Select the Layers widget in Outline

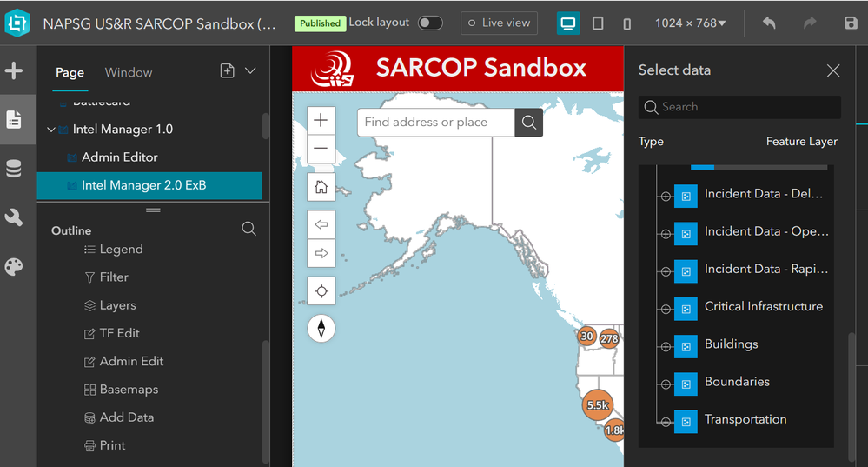(109, 305)
